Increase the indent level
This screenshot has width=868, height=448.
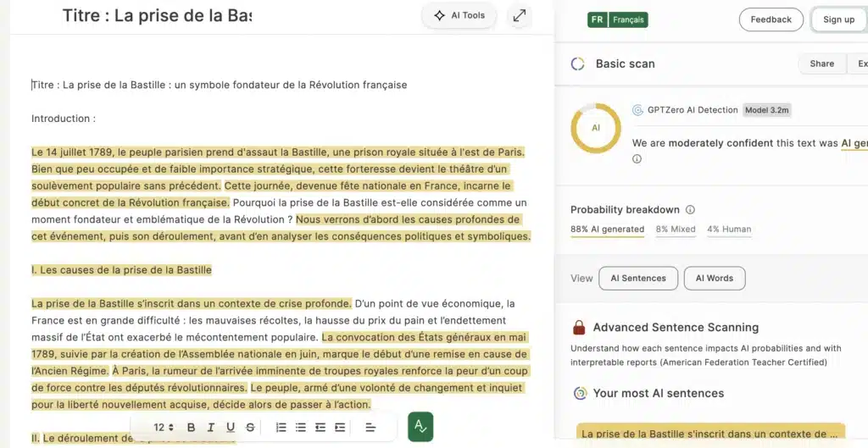[340, 427]
